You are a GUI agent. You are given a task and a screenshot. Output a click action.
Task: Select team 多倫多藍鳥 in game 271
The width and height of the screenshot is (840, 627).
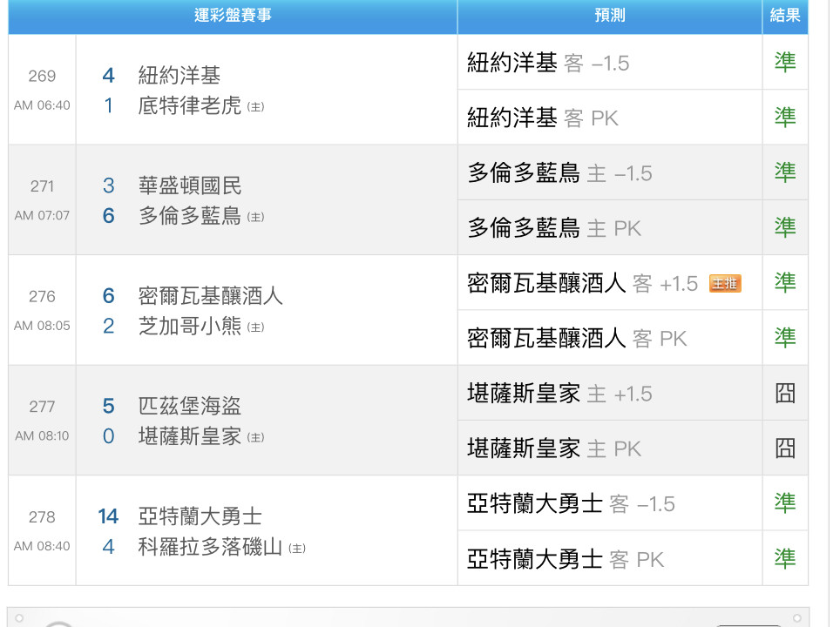(190, 216)
